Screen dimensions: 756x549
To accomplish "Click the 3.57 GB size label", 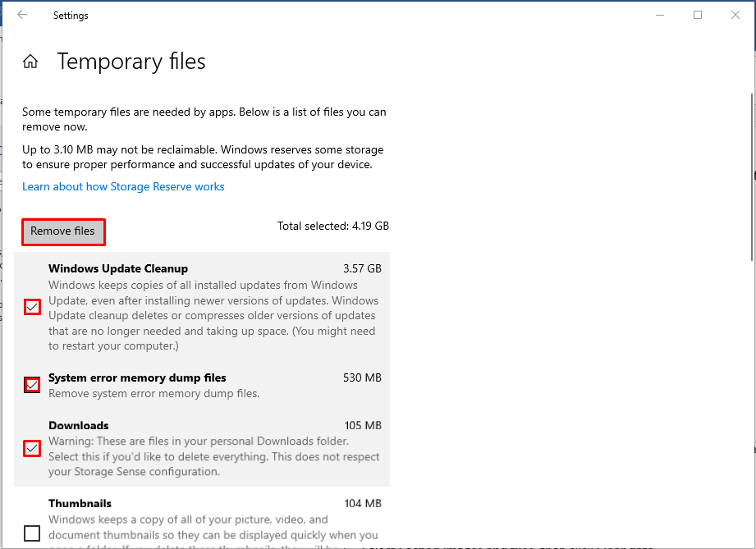I will [362, 268].
